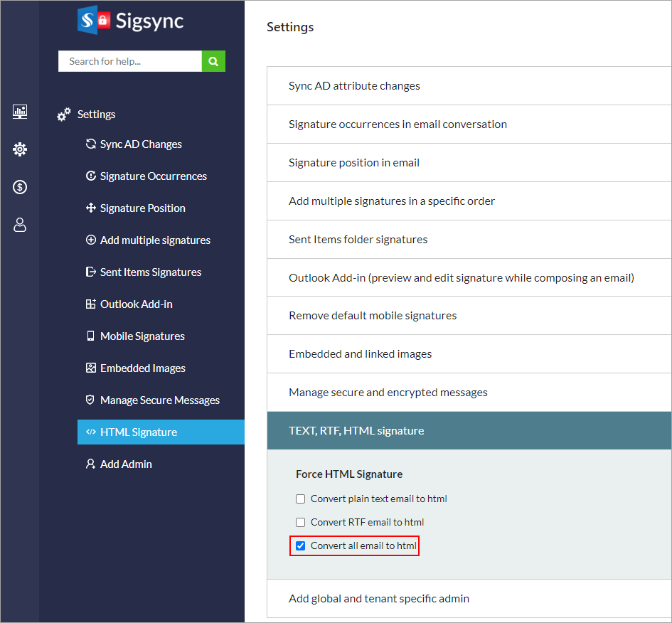The width and height of the screenshot is (672, 623).
Task: Go to Add Admin in sidebar
Action: [126, 464]
